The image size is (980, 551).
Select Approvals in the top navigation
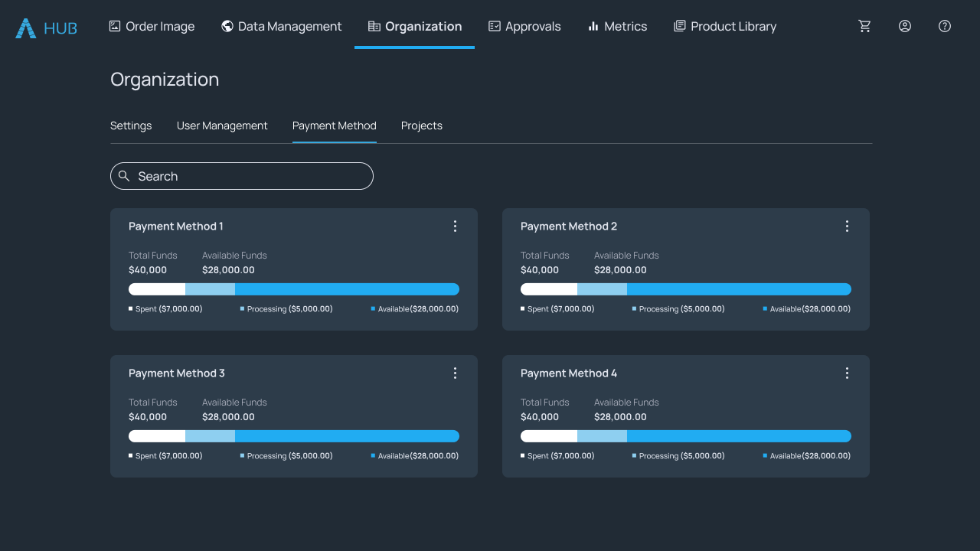point(524,26)
